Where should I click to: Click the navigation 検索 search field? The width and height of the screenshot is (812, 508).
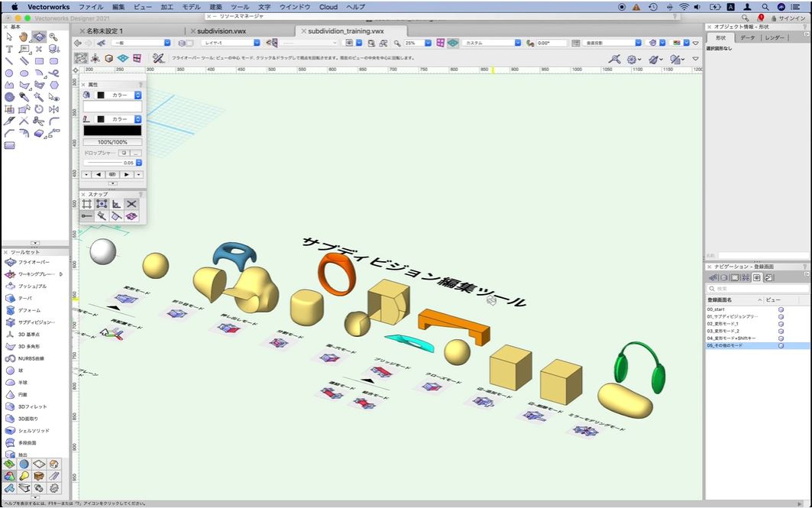coord(757,289)
